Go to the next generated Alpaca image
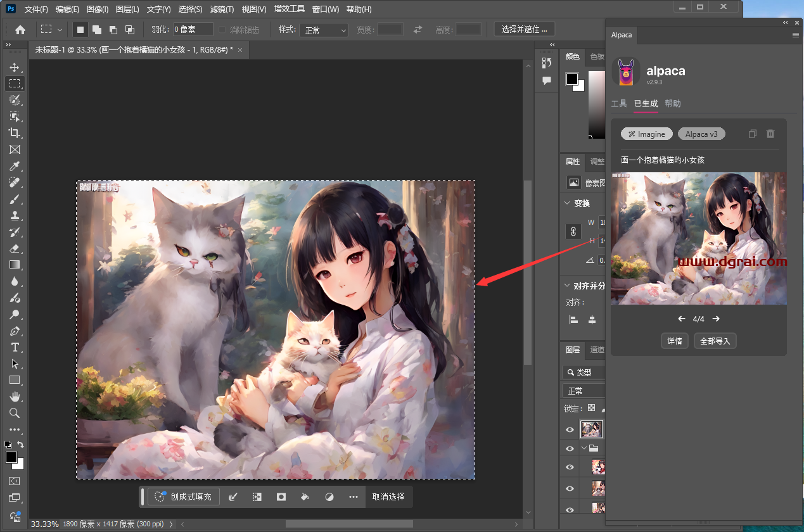Image resolution: width=804 pixels, height=532 pixels. click(x=716, y=319)
